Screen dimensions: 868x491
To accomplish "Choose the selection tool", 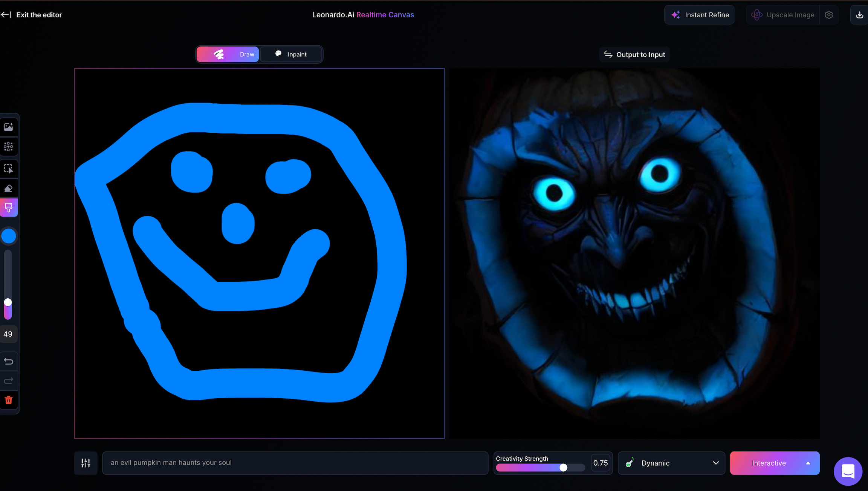I will (x=8, y=169).
